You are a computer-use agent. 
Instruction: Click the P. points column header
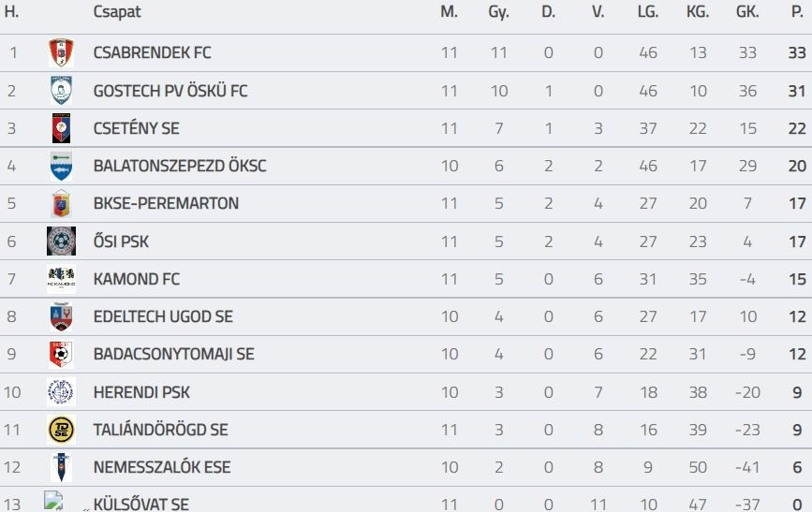(797, 12)
